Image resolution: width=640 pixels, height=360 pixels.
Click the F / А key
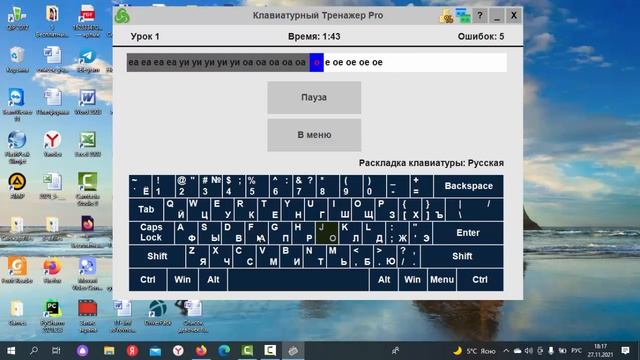[x=256, y=233]
